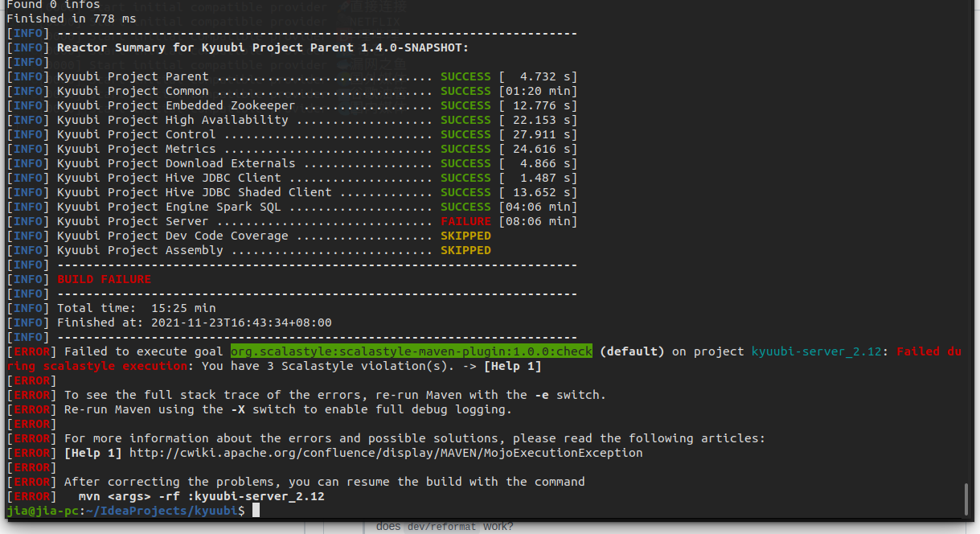
Task: Click the Kyuubi Project Download Externals row
Action: (292, 163)
